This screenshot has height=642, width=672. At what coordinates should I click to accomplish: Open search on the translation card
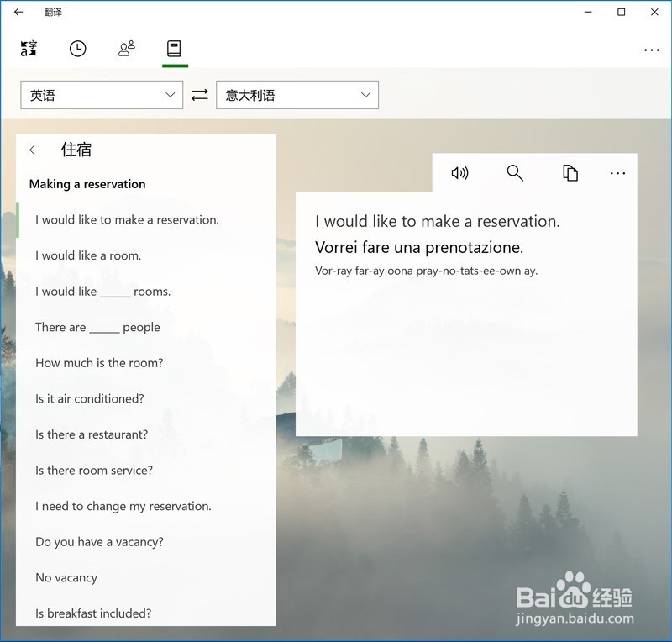tap(515, 173)
